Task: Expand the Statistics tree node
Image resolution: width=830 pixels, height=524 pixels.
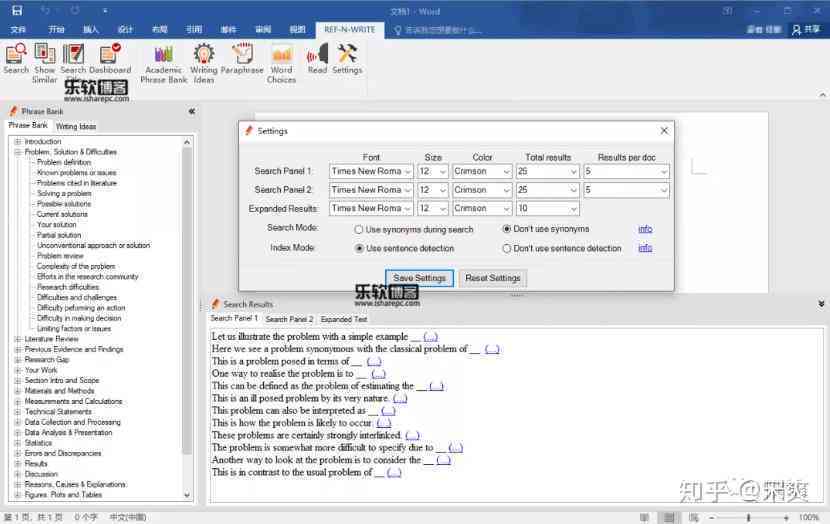Action: (x=18, y=442)
